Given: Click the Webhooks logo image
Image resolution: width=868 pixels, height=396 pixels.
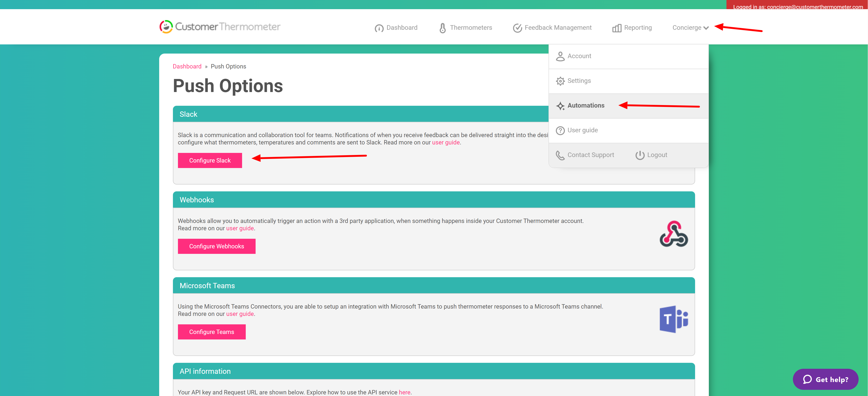Looking at the screenshot, I should click(674, 234).
